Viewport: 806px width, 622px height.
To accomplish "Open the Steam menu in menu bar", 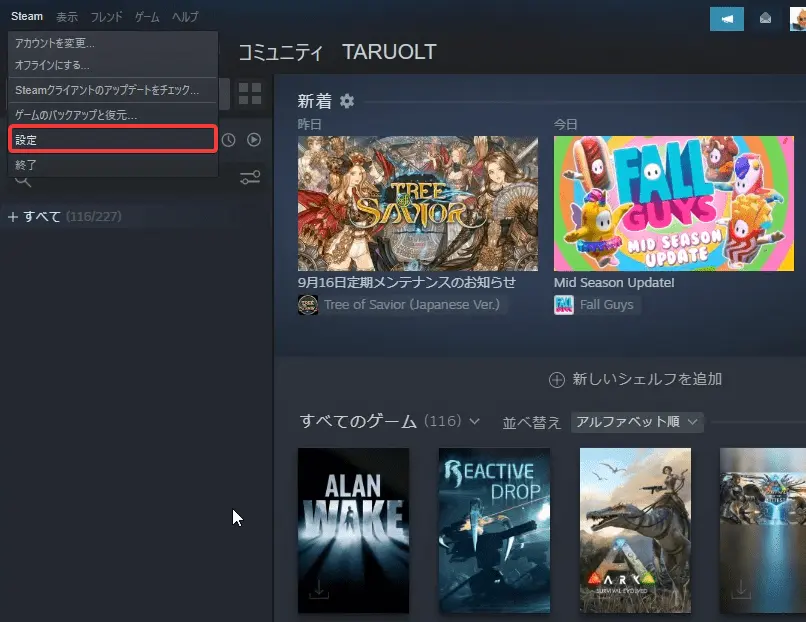I will click(27, 16).
